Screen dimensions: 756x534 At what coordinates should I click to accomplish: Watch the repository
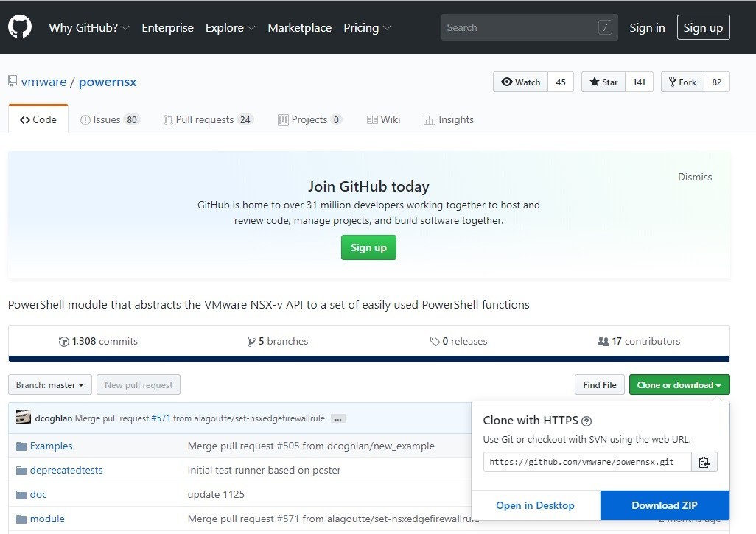pos(520,82)
